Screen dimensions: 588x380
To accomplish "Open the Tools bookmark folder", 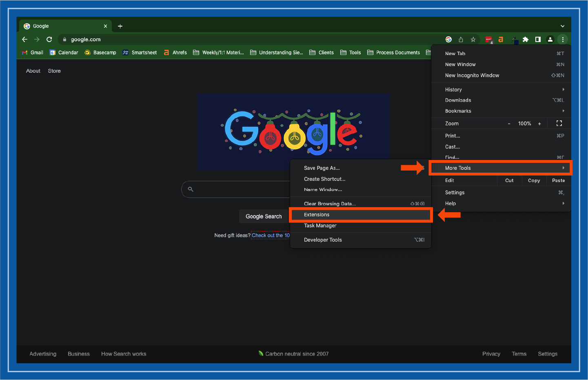I will 351,53.
